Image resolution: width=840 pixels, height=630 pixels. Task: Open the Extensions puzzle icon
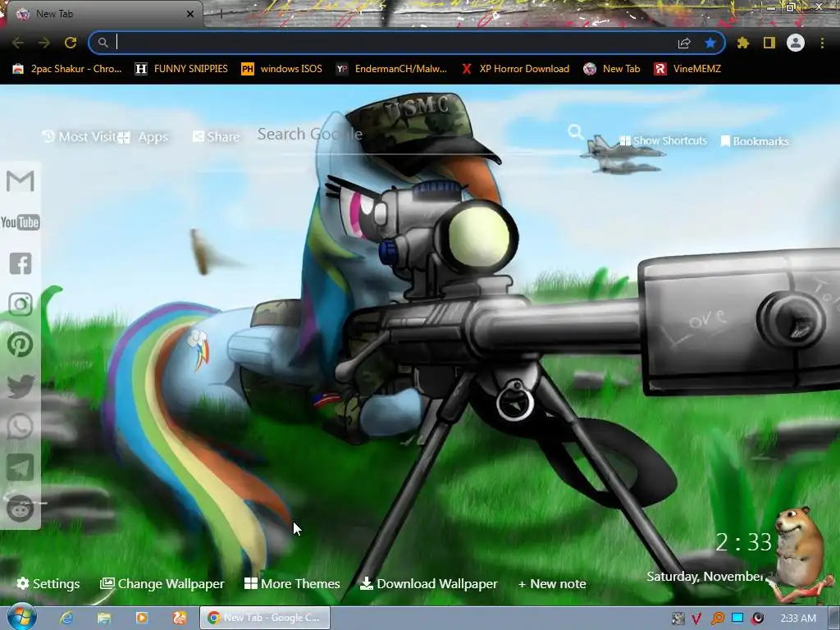[x=743, y=43]
